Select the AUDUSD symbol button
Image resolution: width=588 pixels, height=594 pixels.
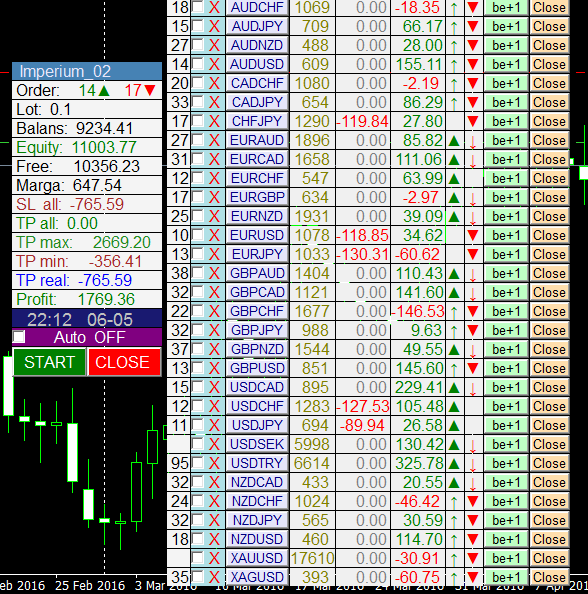[x=257, y=64]
